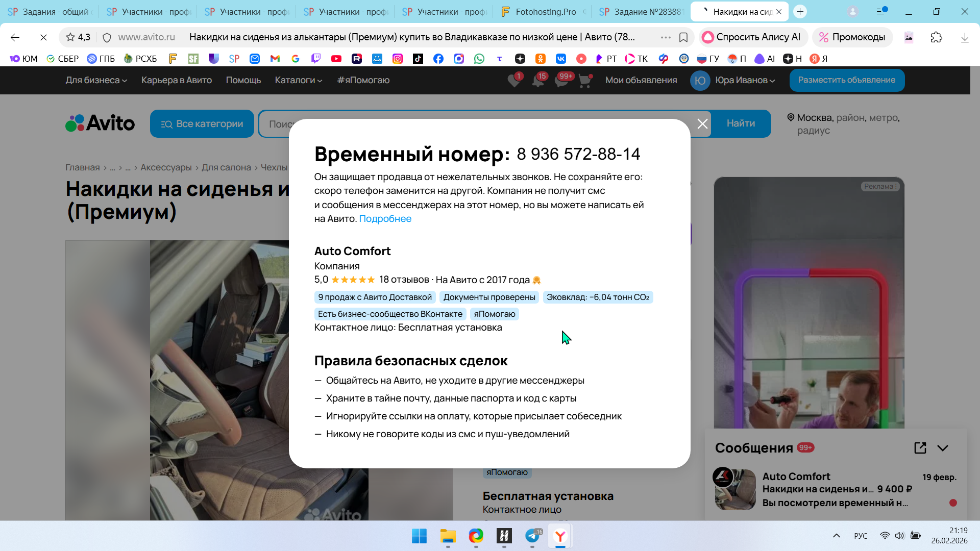Click the Подробнее link in popup

click(385, 218)
